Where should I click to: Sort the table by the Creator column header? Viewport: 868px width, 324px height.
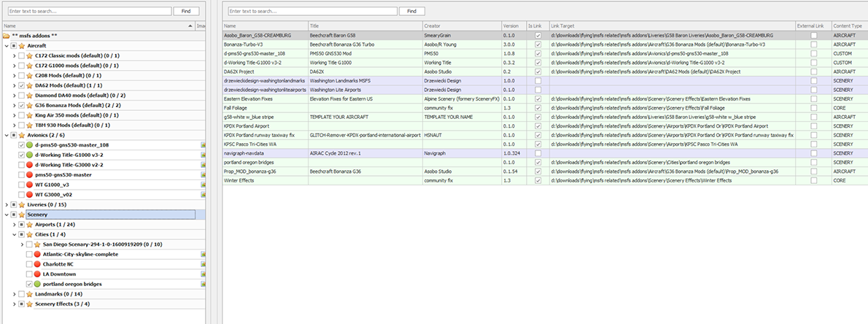pyautogui.click(x=461, y=26)
